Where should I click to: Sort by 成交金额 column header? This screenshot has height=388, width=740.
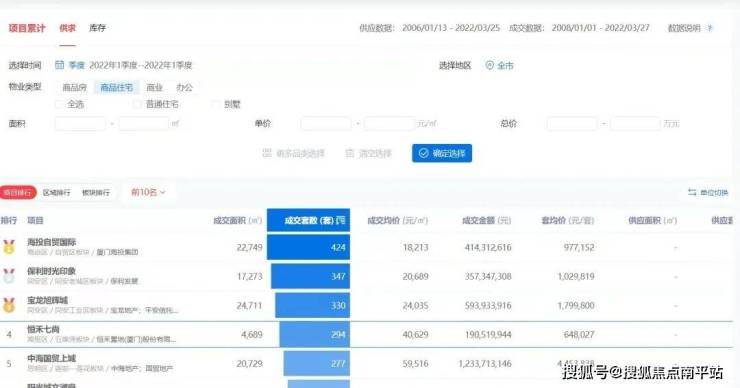[487, 220]
